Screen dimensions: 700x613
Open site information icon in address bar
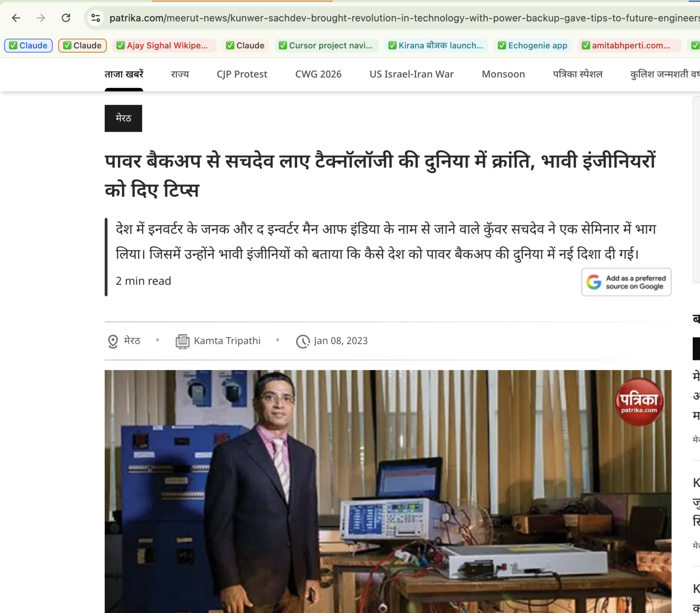[x=96, y=18]
